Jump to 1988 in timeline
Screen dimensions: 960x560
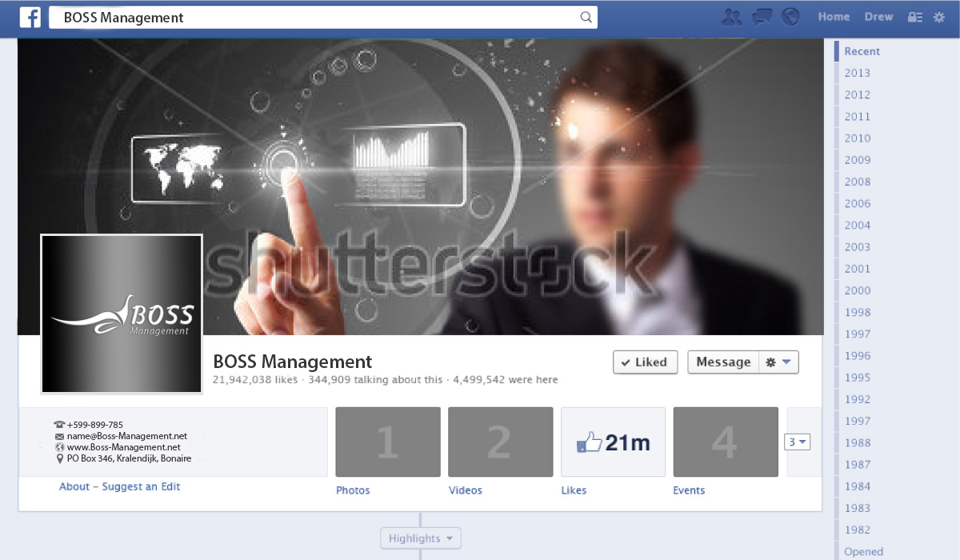click(x=857, y=442)
